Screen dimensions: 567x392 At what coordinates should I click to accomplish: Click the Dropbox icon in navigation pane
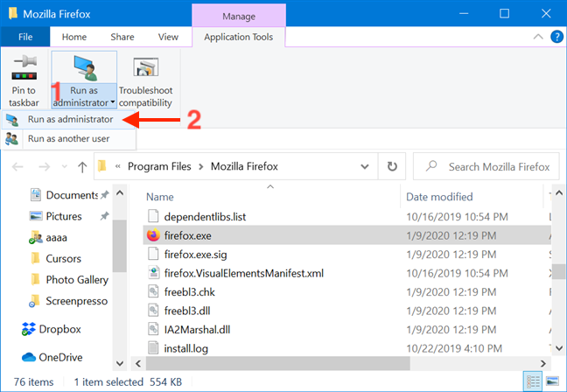pyautogui.click(x=29, y=329)
